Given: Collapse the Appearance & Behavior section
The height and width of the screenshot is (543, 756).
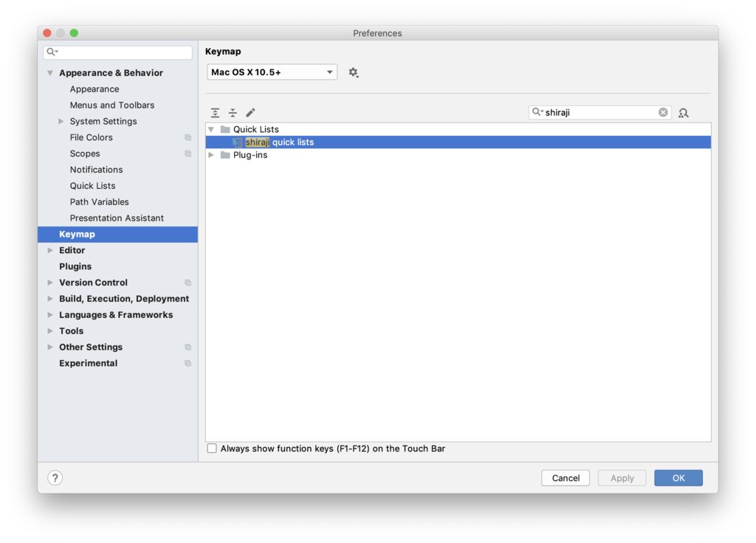Looking at the screenshot, I should (x=50, y=73).
